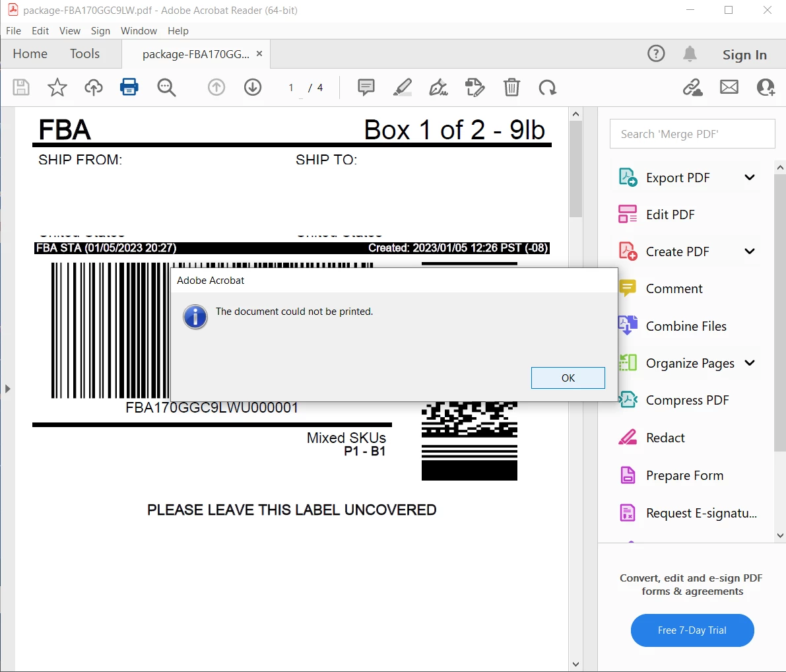Open Combine Files tool

tap(686, 326)
